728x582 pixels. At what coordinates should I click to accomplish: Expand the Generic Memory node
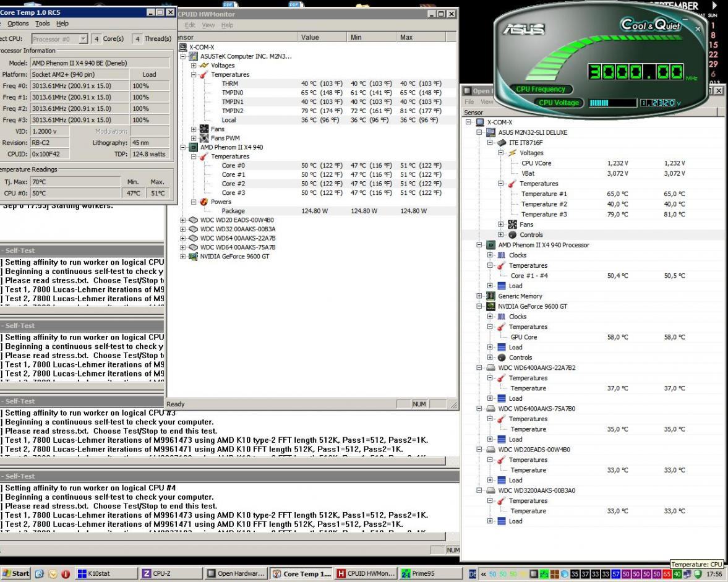[479, 296]
